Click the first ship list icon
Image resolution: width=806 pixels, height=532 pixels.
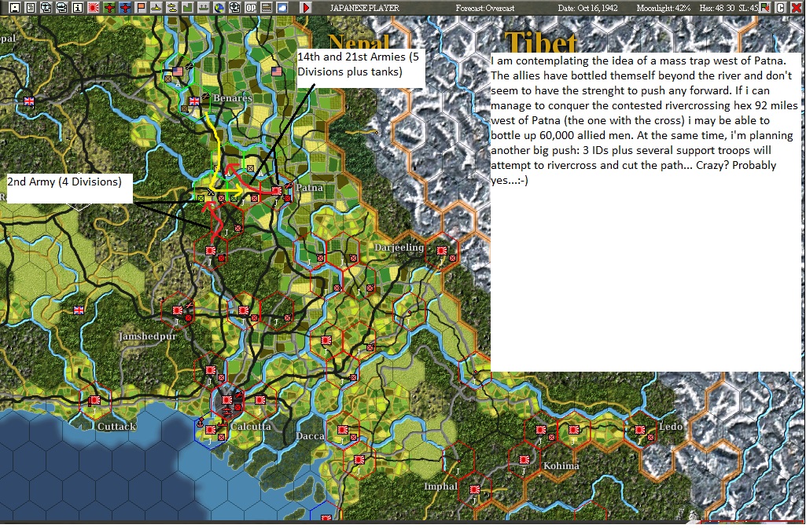click(46, 7)
